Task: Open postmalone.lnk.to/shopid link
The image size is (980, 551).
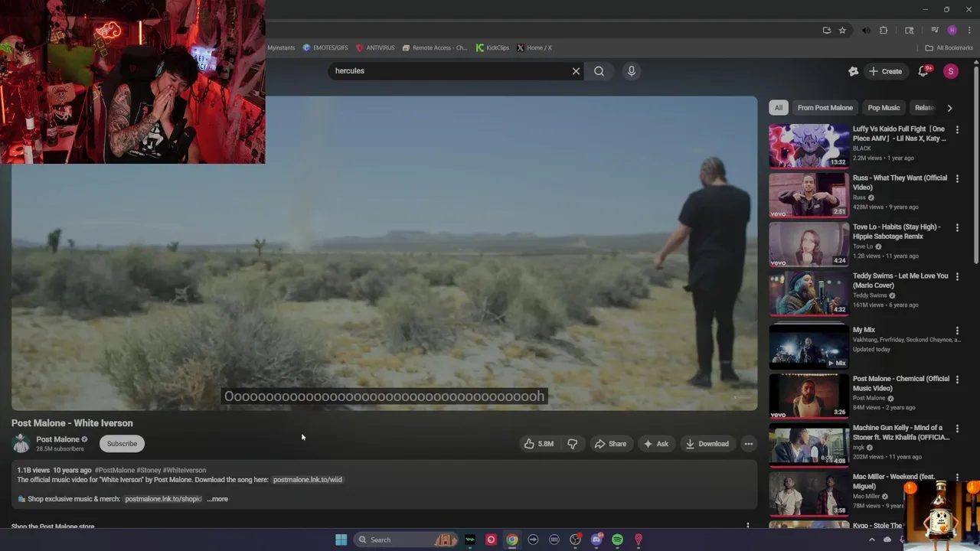Action: click(x=163, y=499)
